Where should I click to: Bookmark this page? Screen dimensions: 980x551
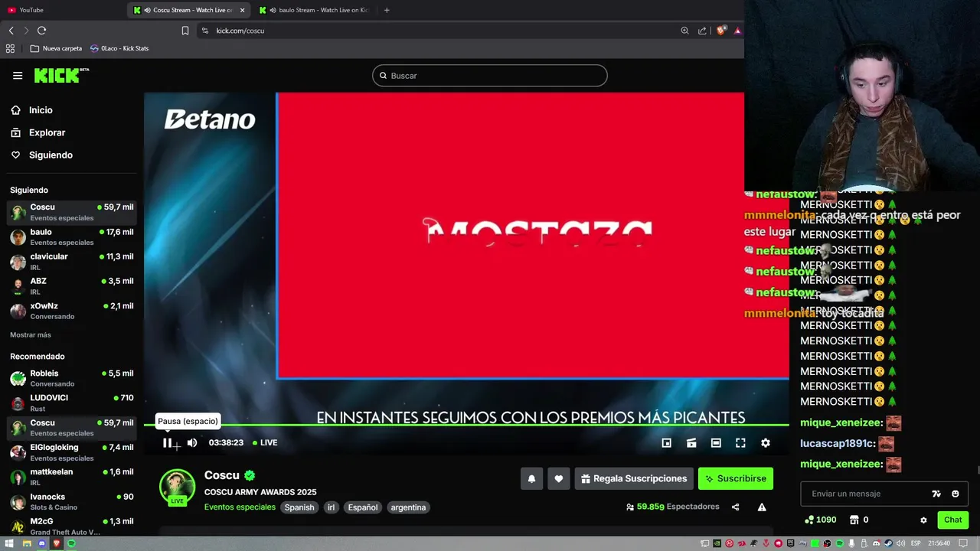click(x=185, y=31)
